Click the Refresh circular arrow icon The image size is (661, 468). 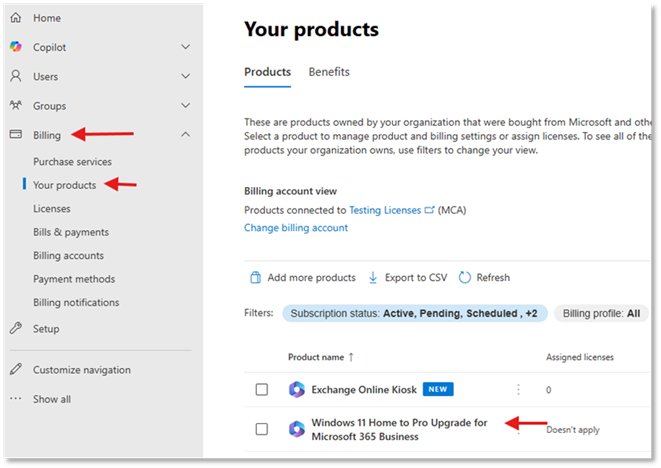point(465,277)
